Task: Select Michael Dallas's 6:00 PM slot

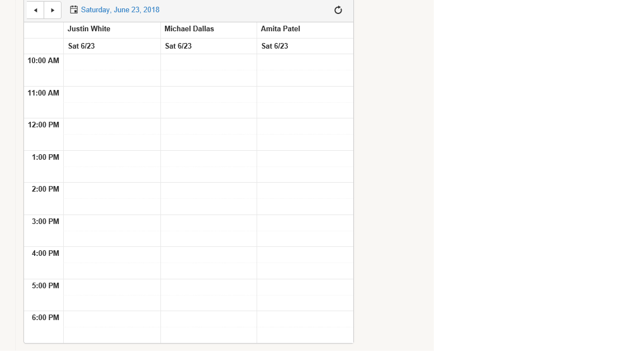Action: click(x=209, y=319)
